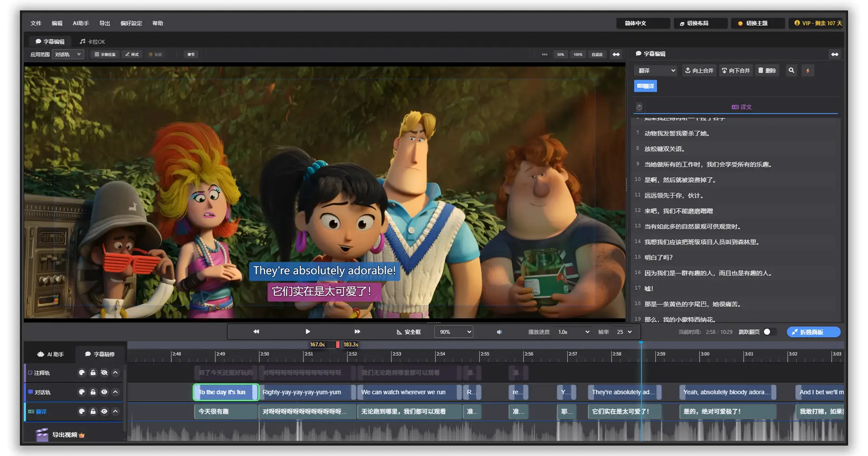This screenshot has height=456, width=868.
Task: Click the search magnifier icon
Action: 791,71
